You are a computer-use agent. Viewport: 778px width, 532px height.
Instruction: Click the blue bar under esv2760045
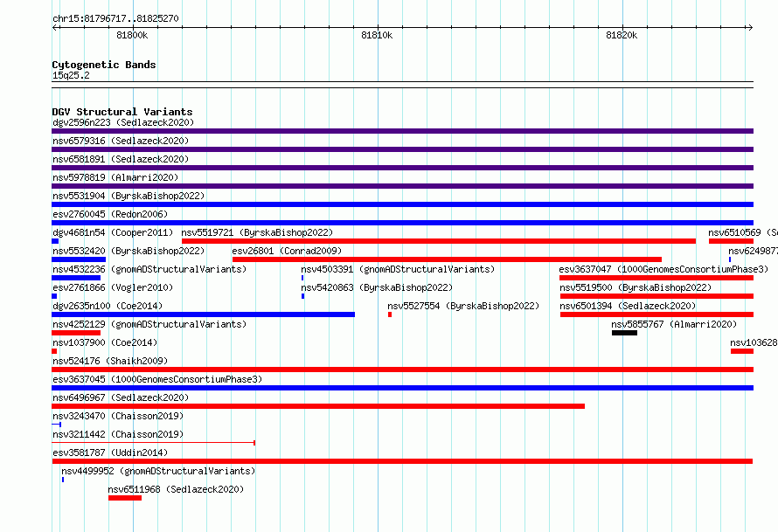[402, 223]
